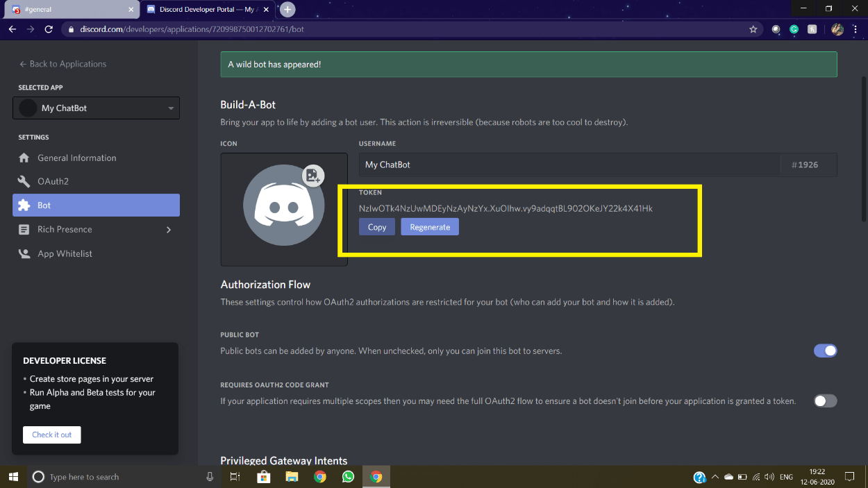
Task: Open the Windows Start menu
Action: click(x=13, y=477)
